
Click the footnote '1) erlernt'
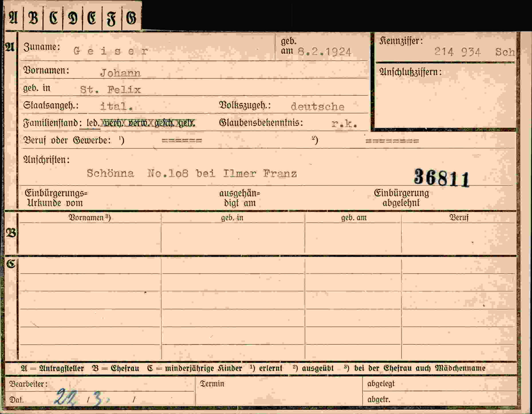(x=266, y=368)
